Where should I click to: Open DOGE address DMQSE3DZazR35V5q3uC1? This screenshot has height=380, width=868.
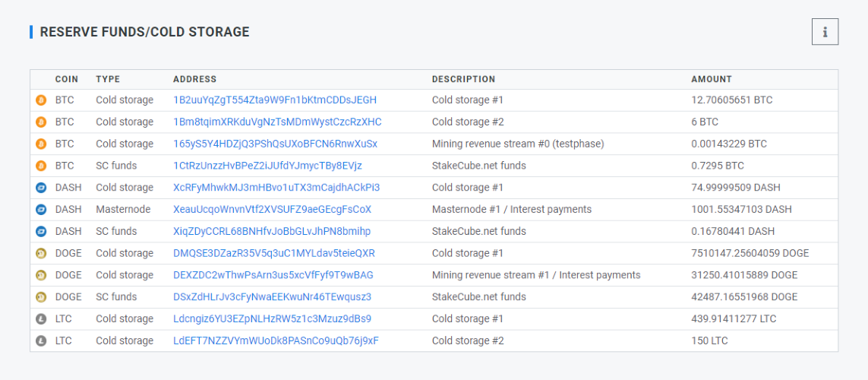[274, 253]
